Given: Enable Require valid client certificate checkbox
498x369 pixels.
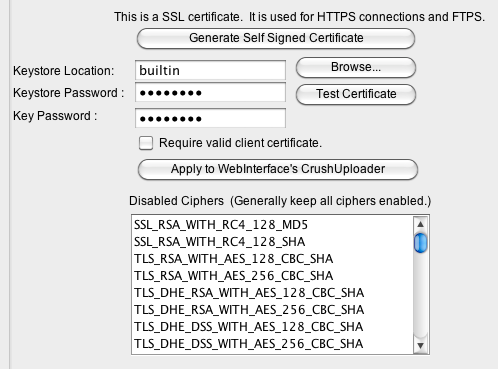Looking at the screenshot, I should pyautogui.click(x=146, y=143).
